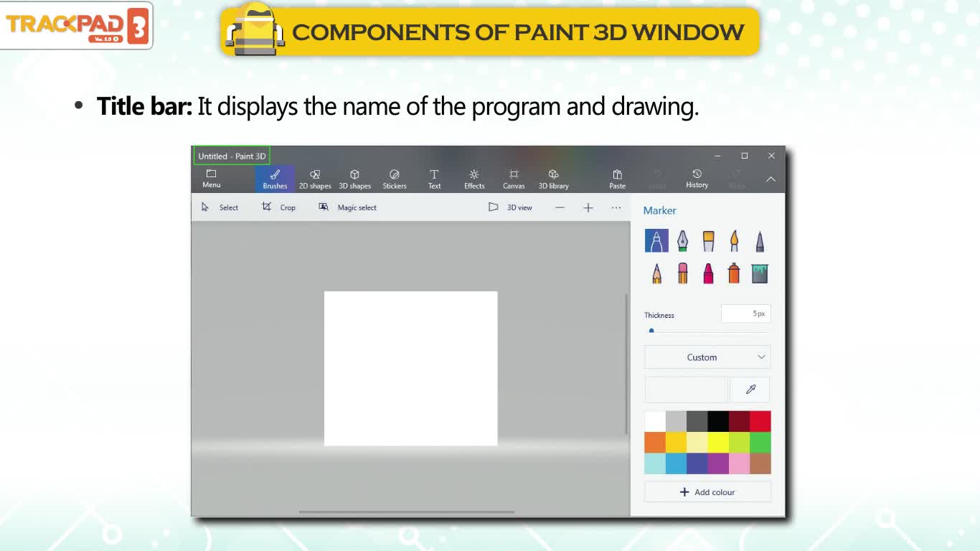Image resolution: width=980 pixels, height=551 pixels.
Task: Click the 'Untitled - Paint 3D' title text
Action: 232,156
